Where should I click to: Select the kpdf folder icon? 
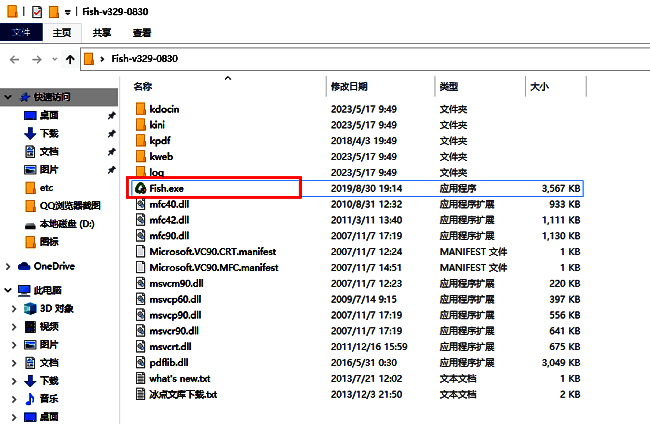coord(141,141)
